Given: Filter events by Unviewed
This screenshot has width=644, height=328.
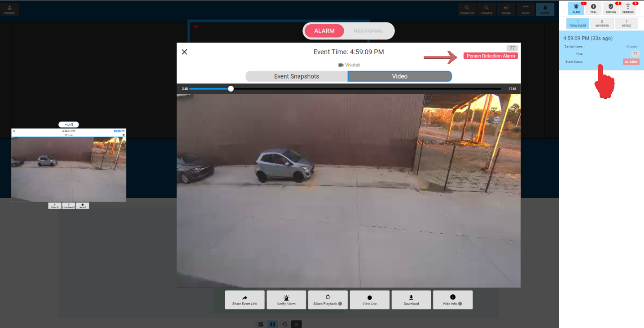Looking at the screenshot, I should coord(602,23).
